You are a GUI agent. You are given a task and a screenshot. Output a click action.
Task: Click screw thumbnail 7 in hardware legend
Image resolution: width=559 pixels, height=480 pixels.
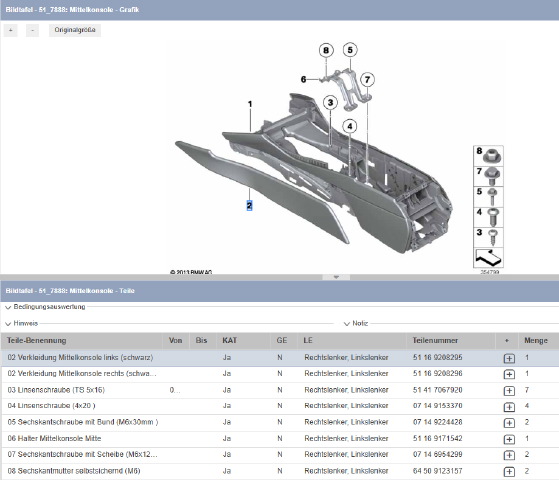[488, 176]
